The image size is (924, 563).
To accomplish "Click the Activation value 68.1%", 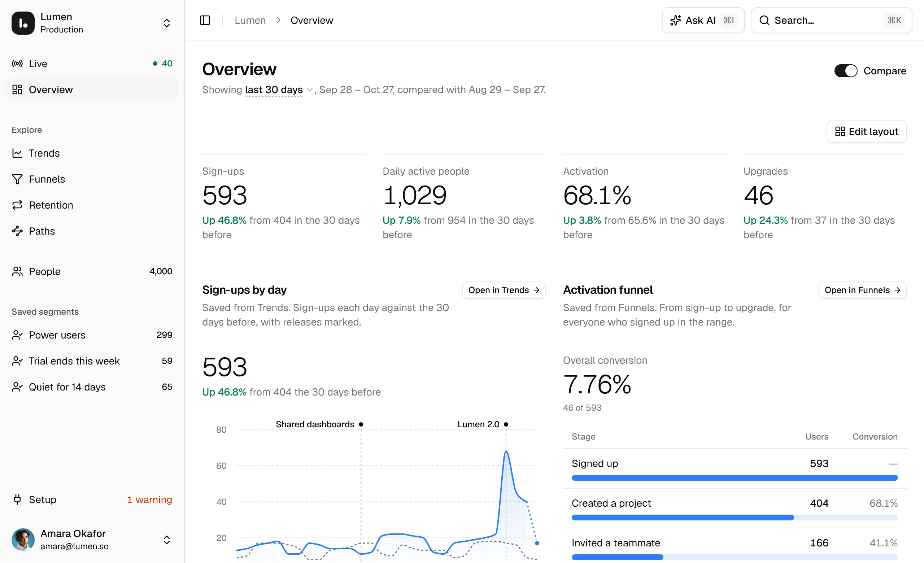I will tap(597, 195).
